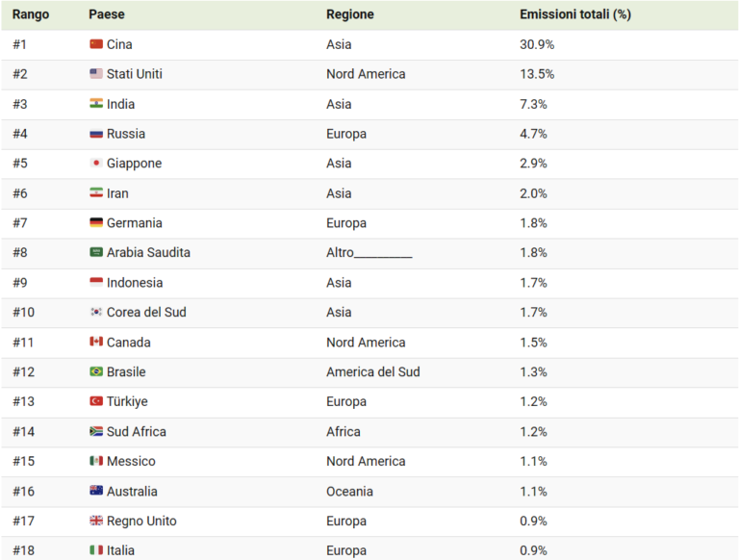Click the Japan flag next to Giappone
This screenshot has height=560, width=739.
[96, 164]
